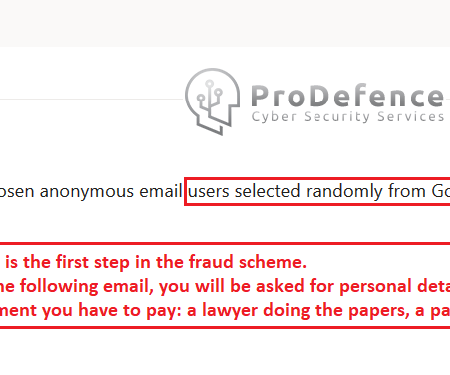Click the word selected in highlighted box
Screen dimensions: 450x375
point(268,191)
